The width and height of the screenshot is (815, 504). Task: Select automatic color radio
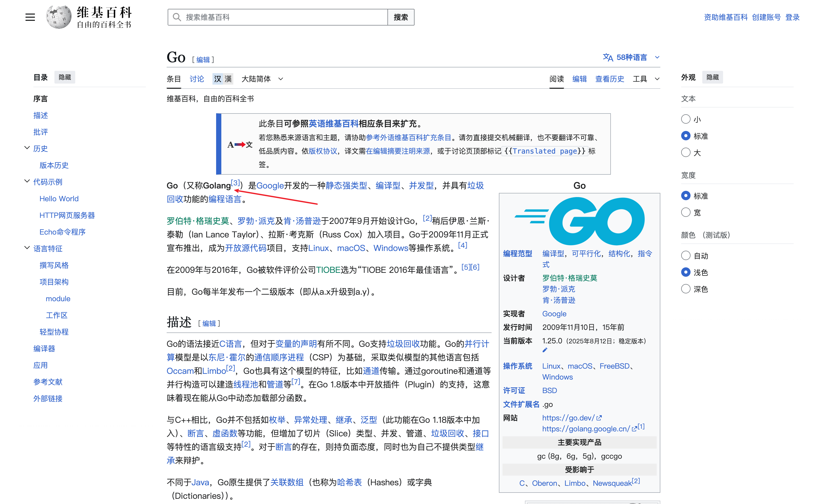(x=686, y=256)
